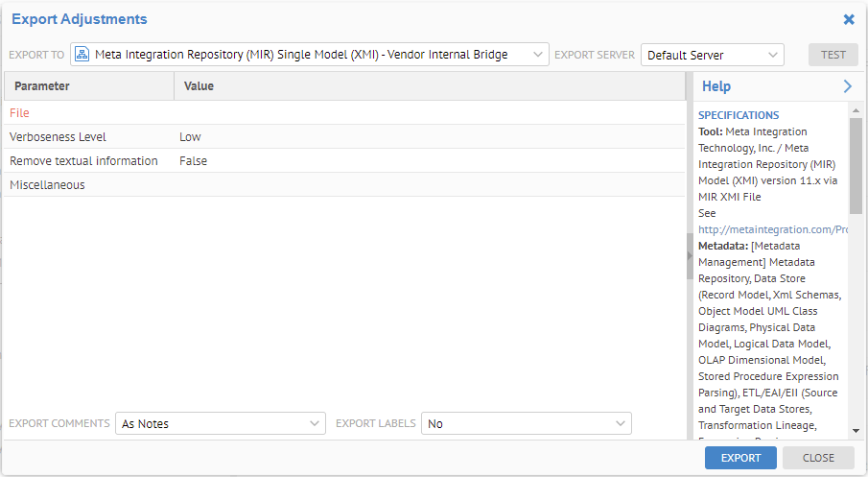
Task: Click the EXPORT button
Action: 740,458
